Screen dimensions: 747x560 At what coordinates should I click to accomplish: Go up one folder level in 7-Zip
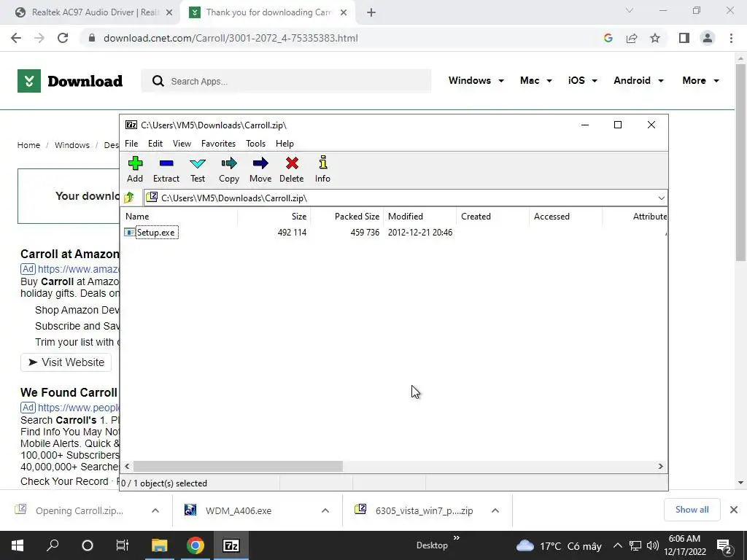128,198
